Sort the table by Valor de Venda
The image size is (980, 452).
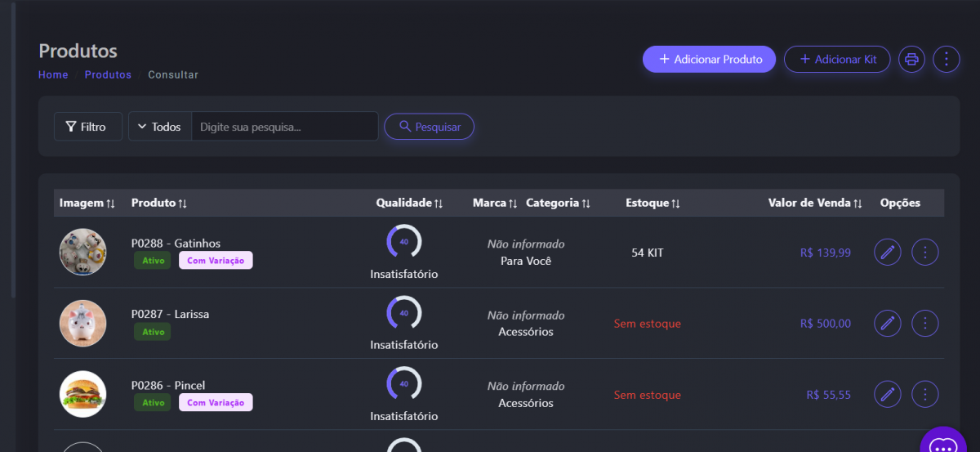[814, 204]
